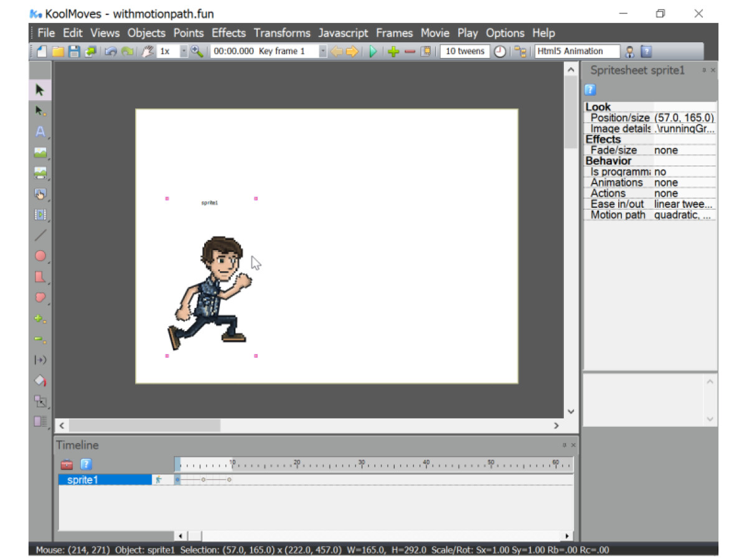Open the Html5 Animation export dropdown

pyautogui.click(x=577, y=52)
